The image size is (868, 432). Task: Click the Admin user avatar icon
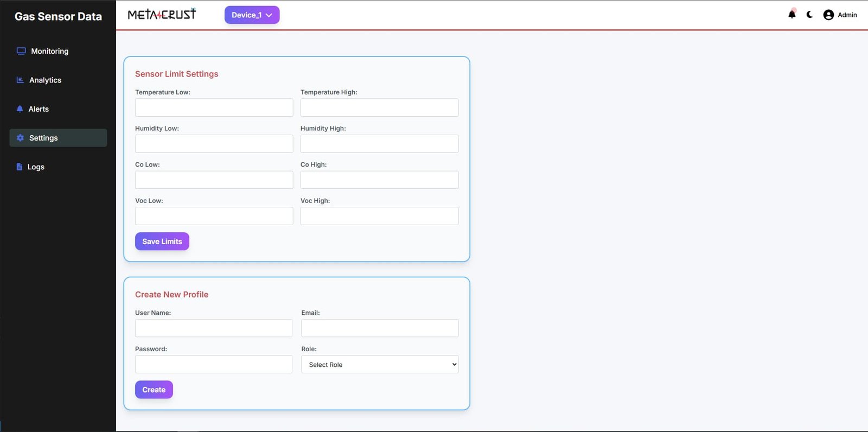pyautogui.click(x=828, y=15)
